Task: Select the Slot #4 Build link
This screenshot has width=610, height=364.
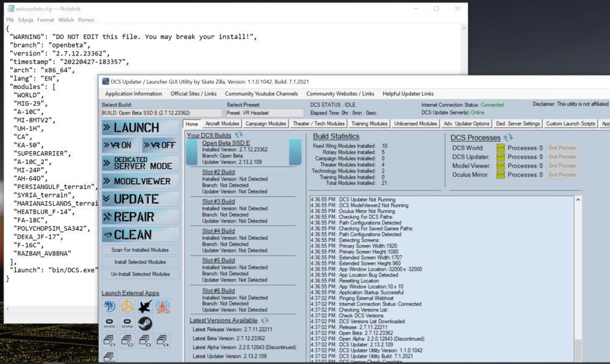Action: pyautogui.click(x=218, y=231)
